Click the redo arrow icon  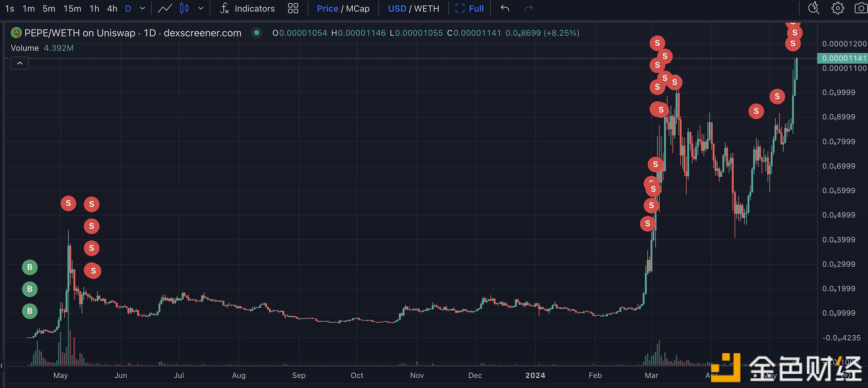[x=529, y=8]
